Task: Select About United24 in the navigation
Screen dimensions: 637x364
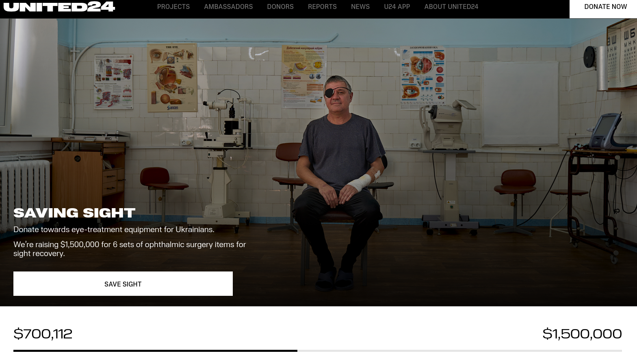Action: pyautogui.click(x=451, y=7)
